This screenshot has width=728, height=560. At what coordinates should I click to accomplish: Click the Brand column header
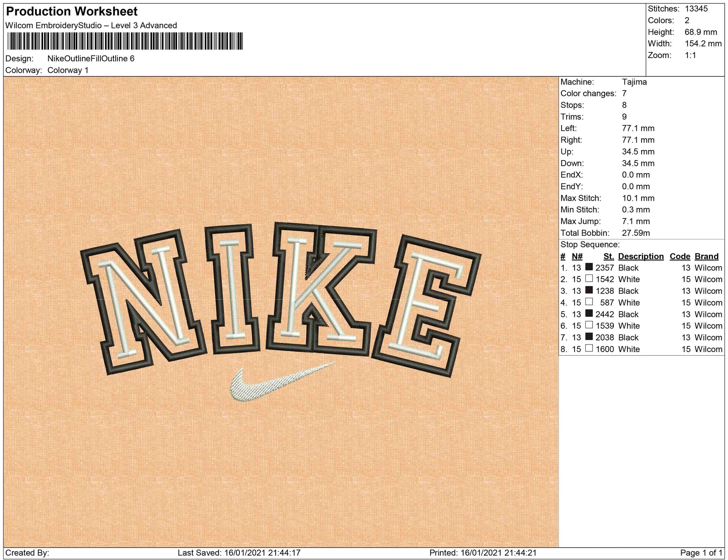coord(706,256)
